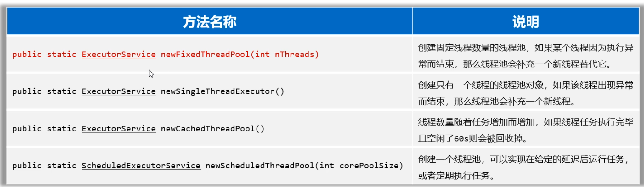Click the newCachedThreadPool() method name

click(x=212, y=129)
